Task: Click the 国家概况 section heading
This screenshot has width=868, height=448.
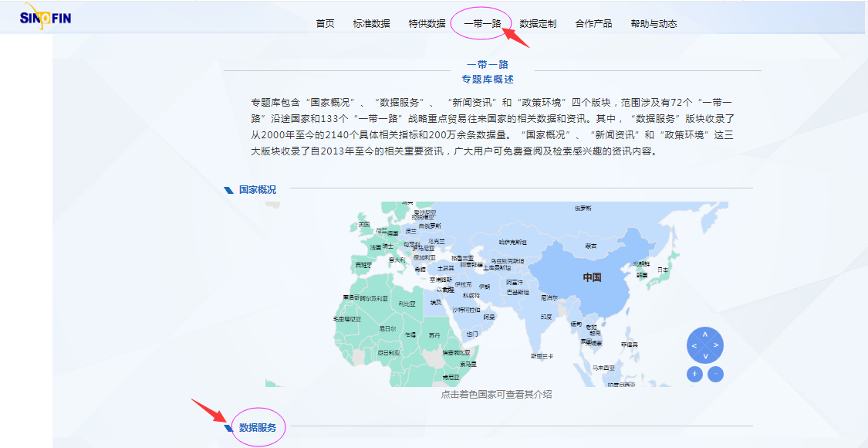Action: [x=258, y=189]
